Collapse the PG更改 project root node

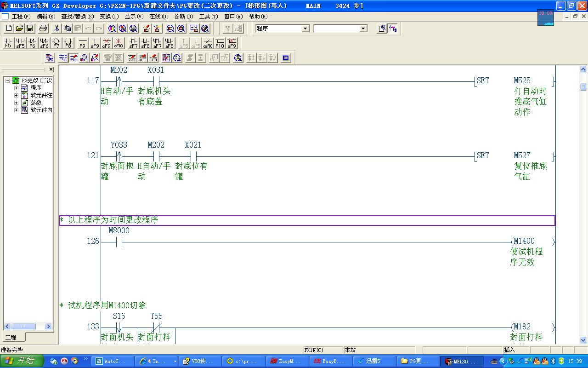coord(8,80)
